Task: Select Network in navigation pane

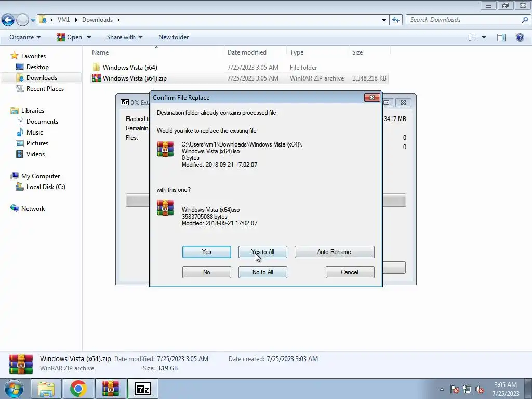Action: click(33, 209)
